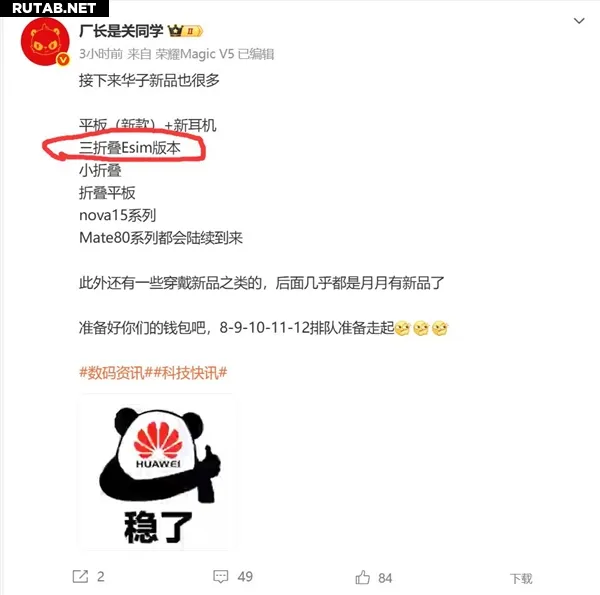
Task: Open the crown membership level badge
Action: click(185, 31)
